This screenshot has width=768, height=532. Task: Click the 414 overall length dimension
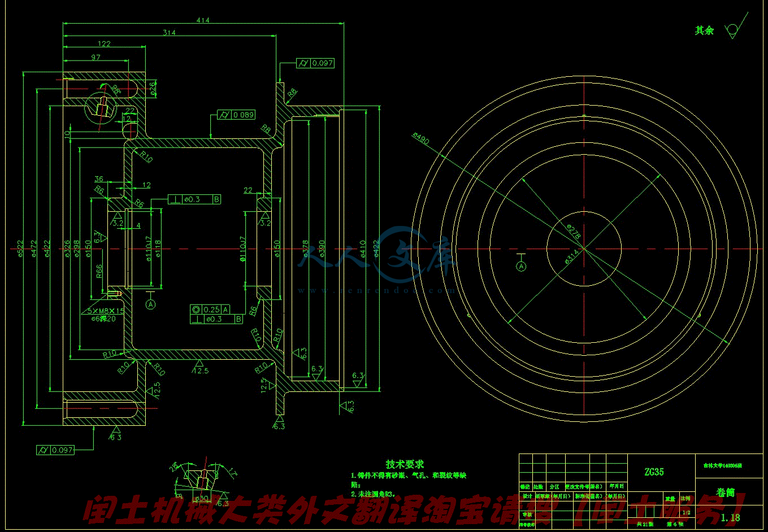tap(203, 20)
